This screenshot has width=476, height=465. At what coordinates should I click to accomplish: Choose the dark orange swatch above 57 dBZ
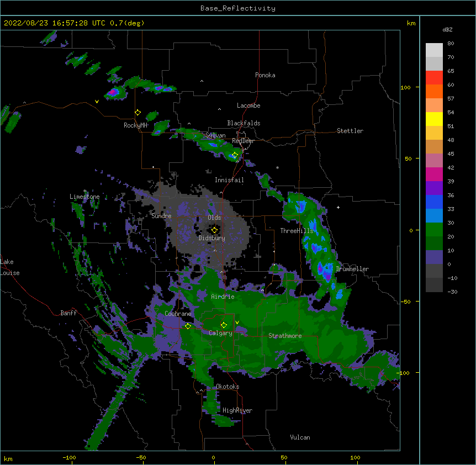pyautogui.click(x=434, y=92)
